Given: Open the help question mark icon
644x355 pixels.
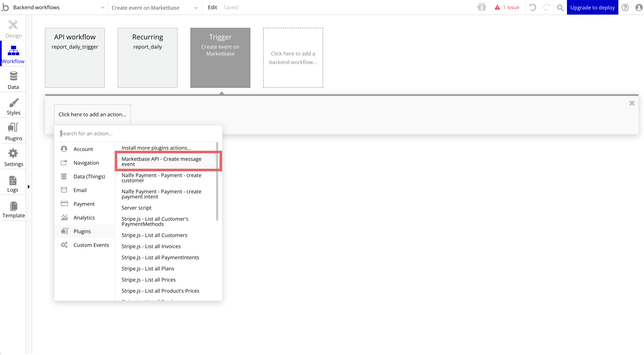Looking at the screenshot, I should (625, 7).
